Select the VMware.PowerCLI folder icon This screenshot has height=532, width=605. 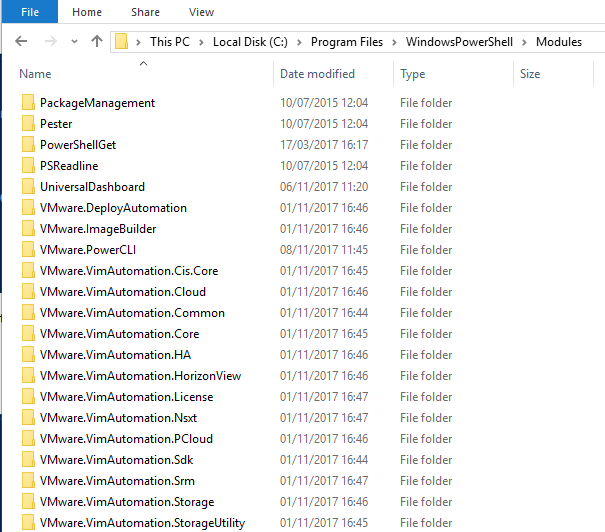28,250
